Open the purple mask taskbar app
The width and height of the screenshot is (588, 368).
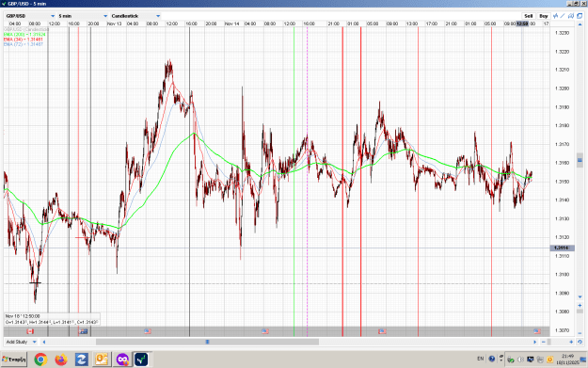pyautogui.click(x=122, y=360)
